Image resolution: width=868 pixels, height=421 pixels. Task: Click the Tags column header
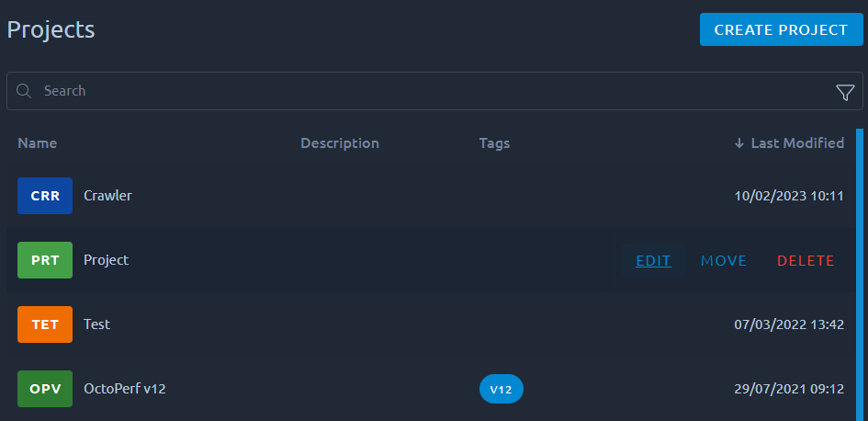tap(494, 143)
